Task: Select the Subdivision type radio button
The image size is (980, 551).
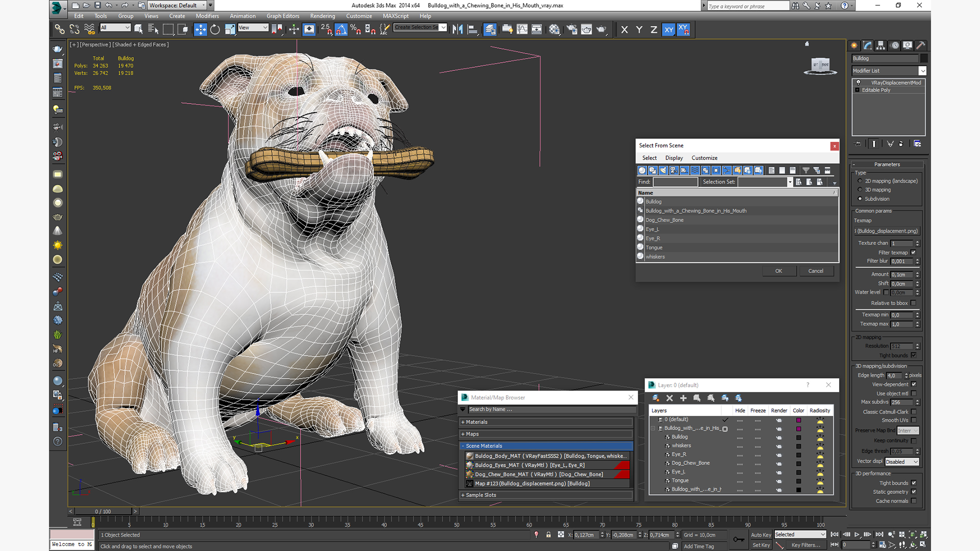Action: click(x=860, y=199)
